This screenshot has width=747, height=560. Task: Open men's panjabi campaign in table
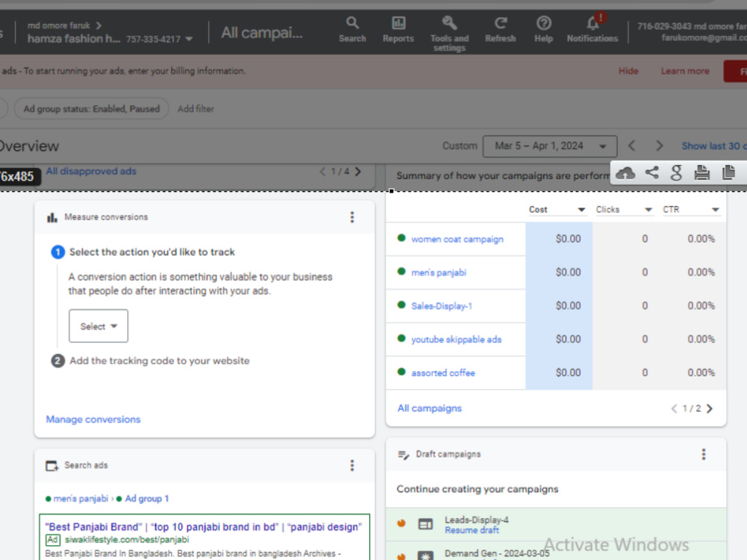click(438, 273)
